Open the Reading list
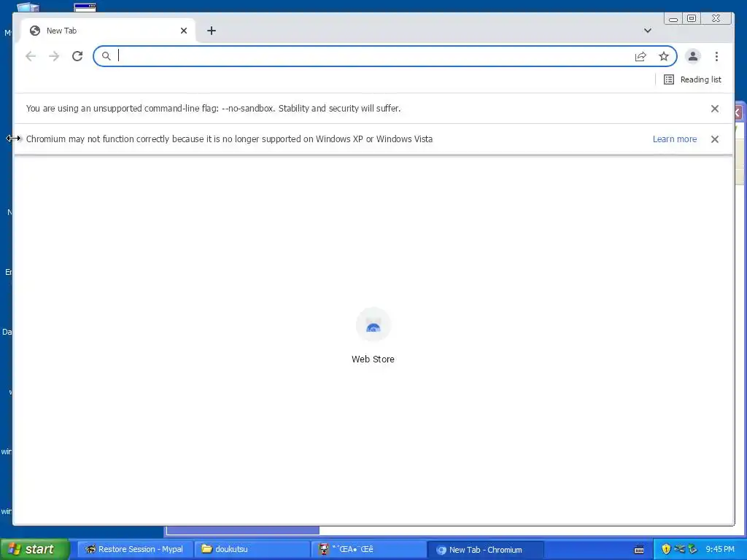The image size is (747, 560). click(x=692, y=79)
